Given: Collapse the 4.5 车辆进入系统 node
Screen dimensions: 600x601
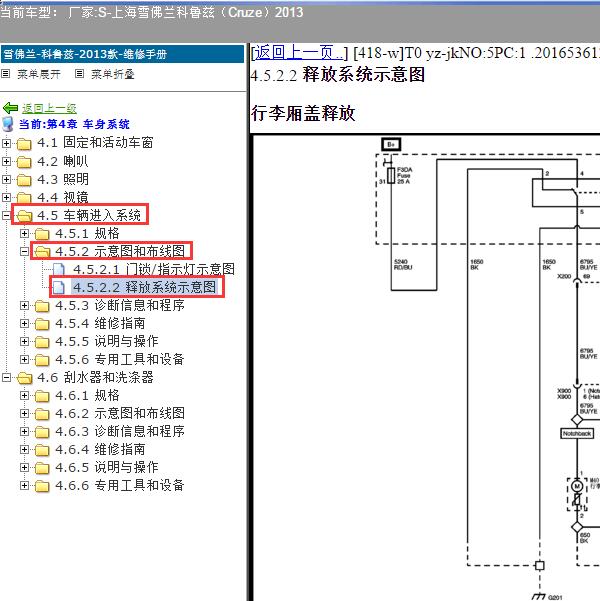Looking at the screenshot, I should tap(6, 215).
